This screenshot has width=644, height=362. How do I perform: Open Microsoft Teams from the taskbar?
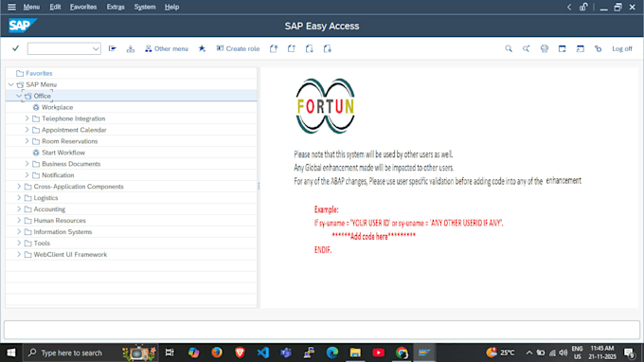coord(286,353)
